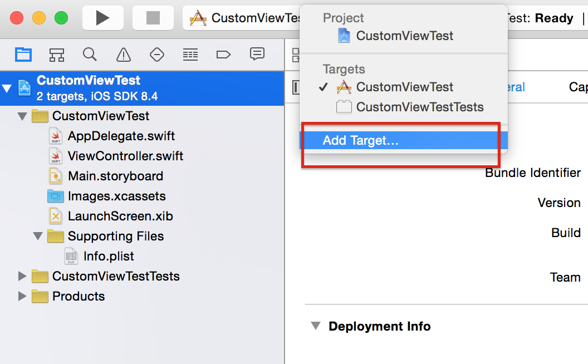
Task: Click the Supporting Files folder icon
Action: coord(56,236)
